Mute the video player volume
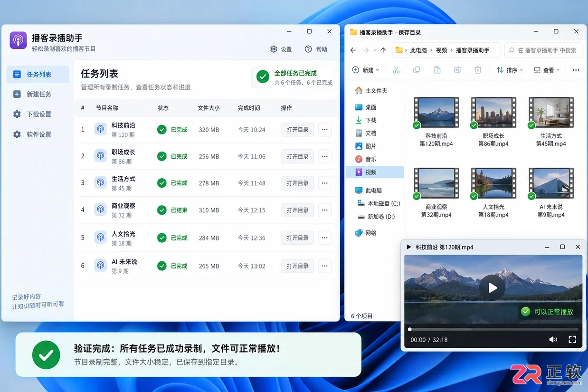This screenshot has height=392, width=588. click(553, 339)
